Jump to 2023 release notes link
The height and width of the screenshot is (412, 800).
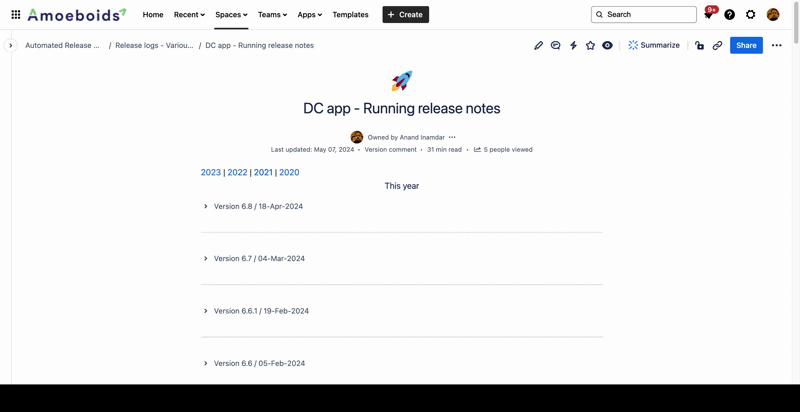click(x=211, y=172)
